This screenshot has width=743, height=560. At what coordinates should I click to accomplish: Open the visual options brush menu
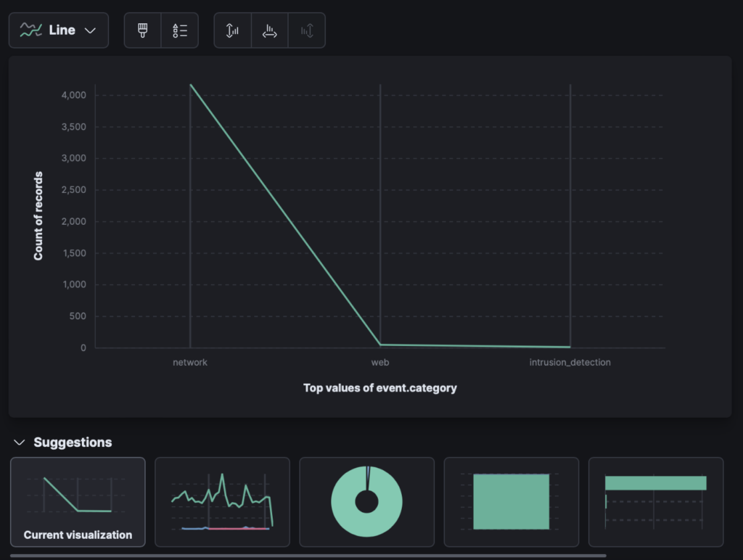pyautogui.click(x=143, y=30)
